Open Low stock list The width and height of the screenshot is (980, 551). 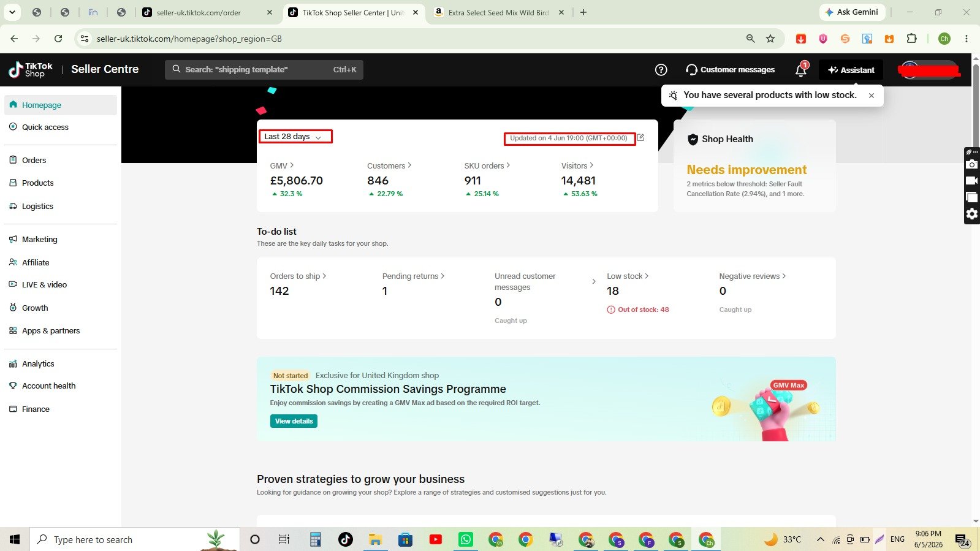tap(628, 276)
